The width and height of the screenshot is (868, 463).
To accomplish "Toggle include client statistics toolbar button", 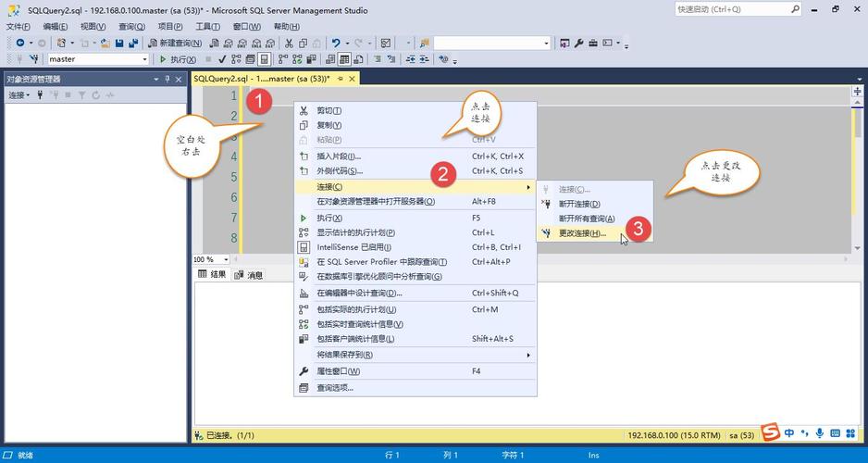I will click(311, 59).
